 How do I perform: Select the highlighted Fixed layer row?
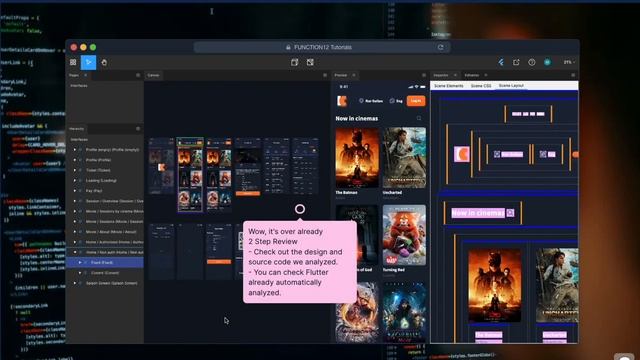pos(105,262)
